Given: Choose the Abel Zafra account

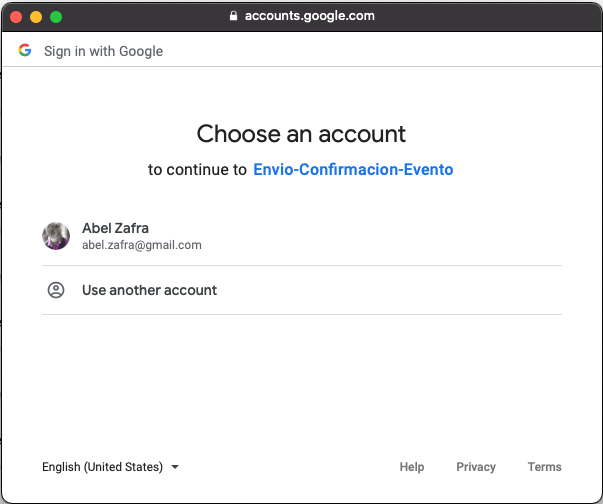Looking at the screenshot, I should click(x=302, y=236).
